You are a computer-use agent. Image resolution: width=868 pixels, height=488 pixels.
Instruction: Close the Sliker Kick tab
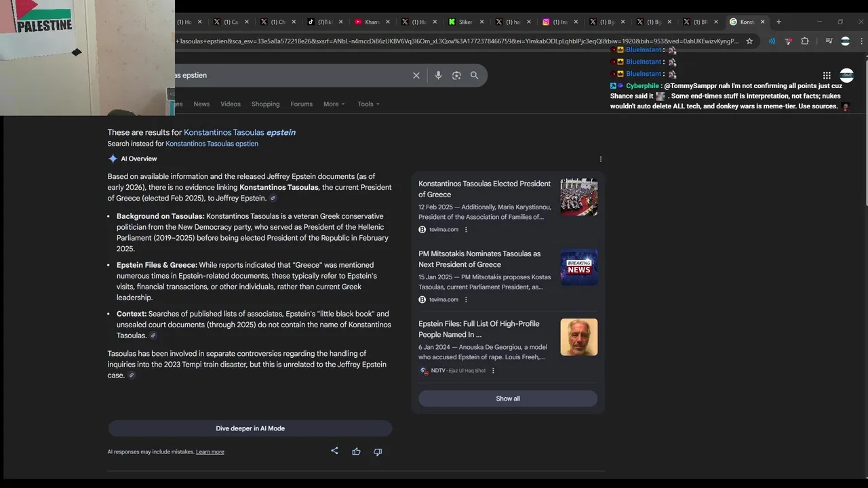pos(481,22)
